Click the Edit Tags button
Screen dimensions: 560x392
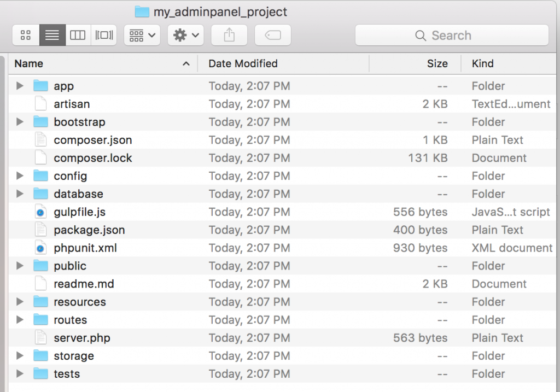[273, 35]
